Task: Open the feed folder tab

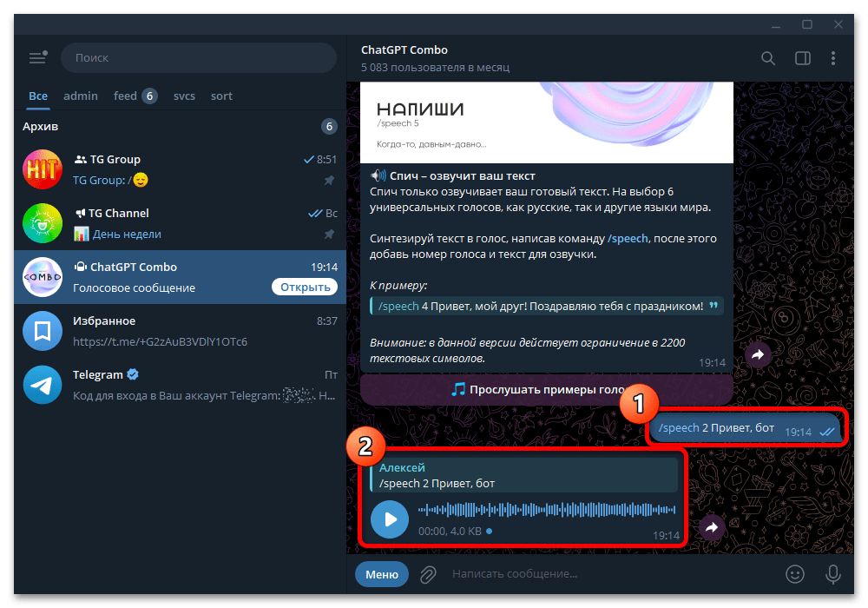Action: pyautogui.click(x=135, y=96)
